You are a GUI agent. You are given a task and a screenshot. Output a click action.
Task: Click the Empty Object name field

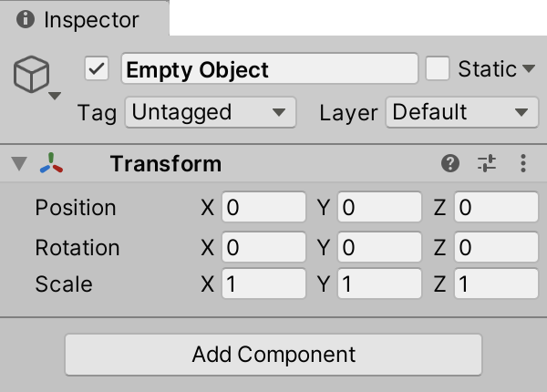tap(270, 69)
